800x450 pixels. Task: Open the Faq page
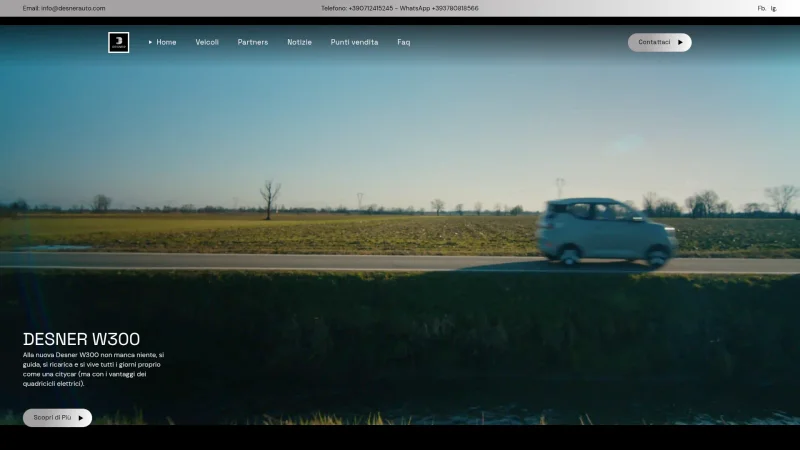pyautogui.click(x=404, y=42)
